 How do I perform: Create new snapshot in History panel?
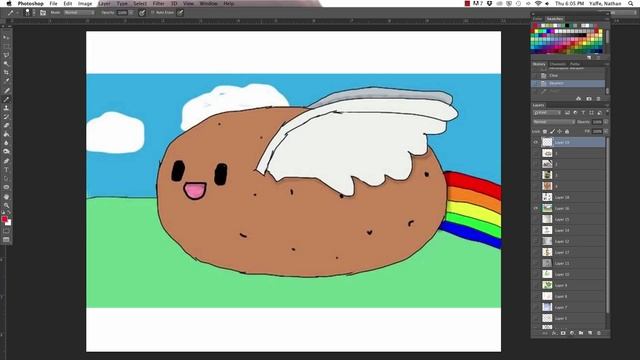(x=589, y=99)
